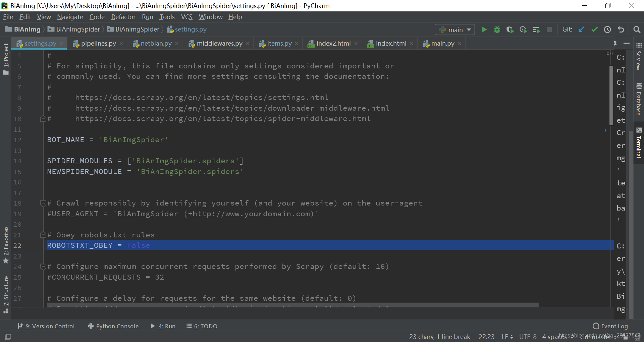Open the Favorites tool window

tap(6, 245)
